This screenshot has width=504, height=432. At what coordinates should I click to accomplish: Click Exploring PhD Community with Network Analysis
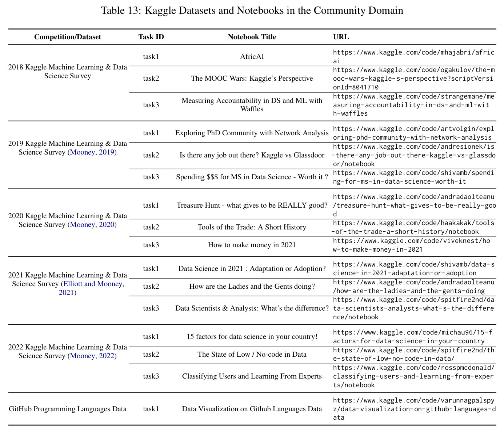[252, 133]
